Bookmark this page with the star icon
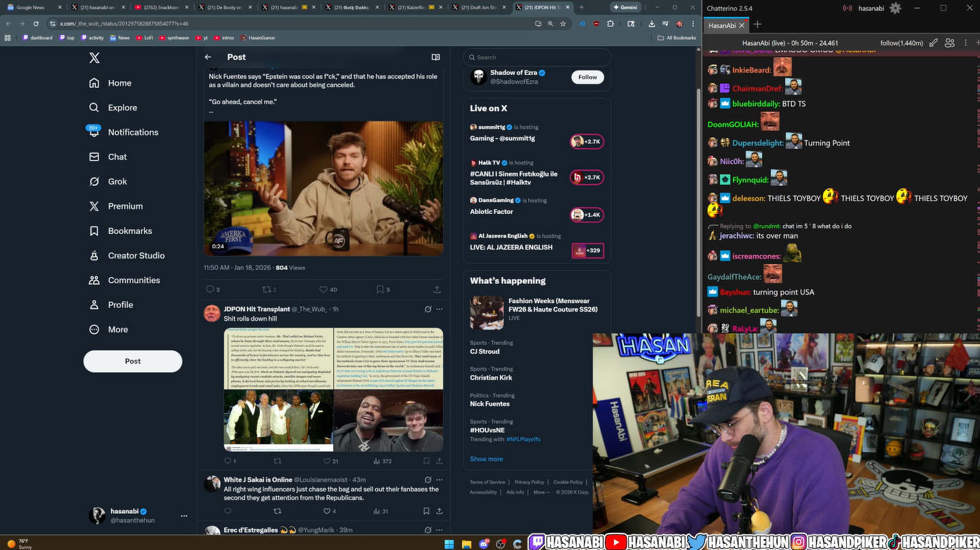Screen dimensions: 980x550 [563, 23]
